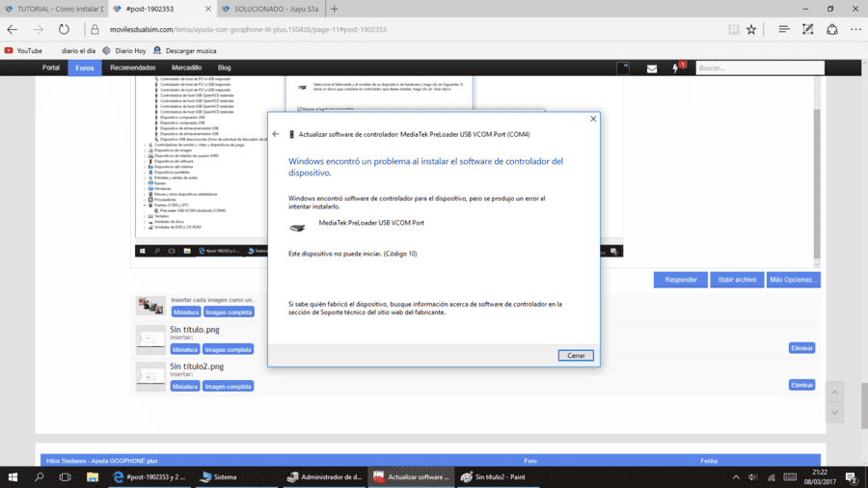
Task: Click the browser forward arrow
Action: (x=38, y=29)
